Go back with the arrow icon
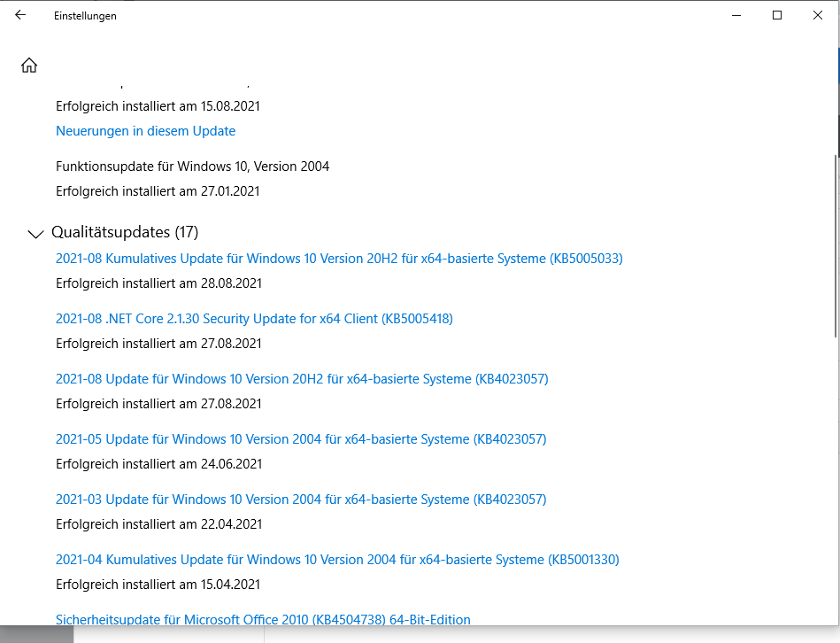840x643 pixels. point(20,15)
